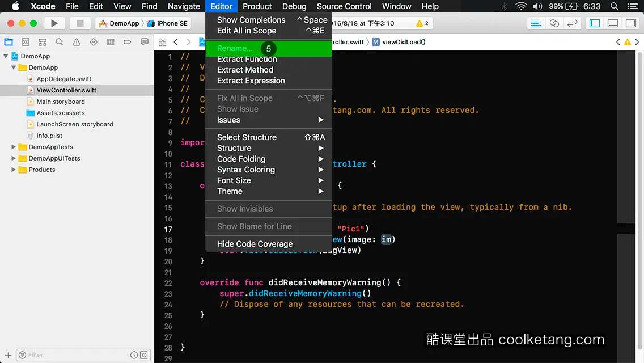Image resolution: width=644 pixels, height=363 pixels.
Task: Open Spotlight search in menu bar
Action: [x=615, y=6]
